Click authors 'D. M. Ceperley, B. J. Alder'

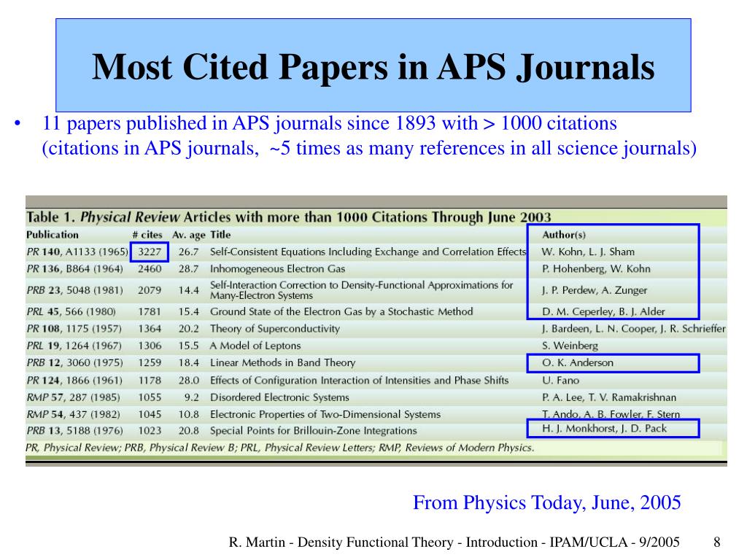coord(603,311)
